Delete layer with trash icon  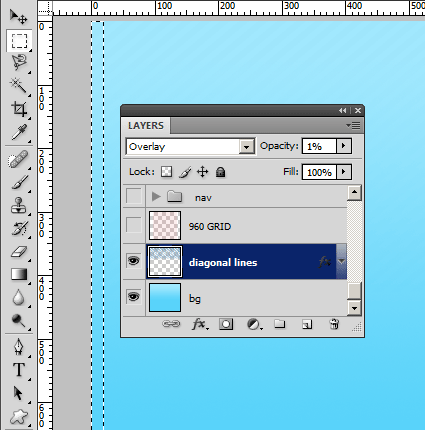(334, 324)
